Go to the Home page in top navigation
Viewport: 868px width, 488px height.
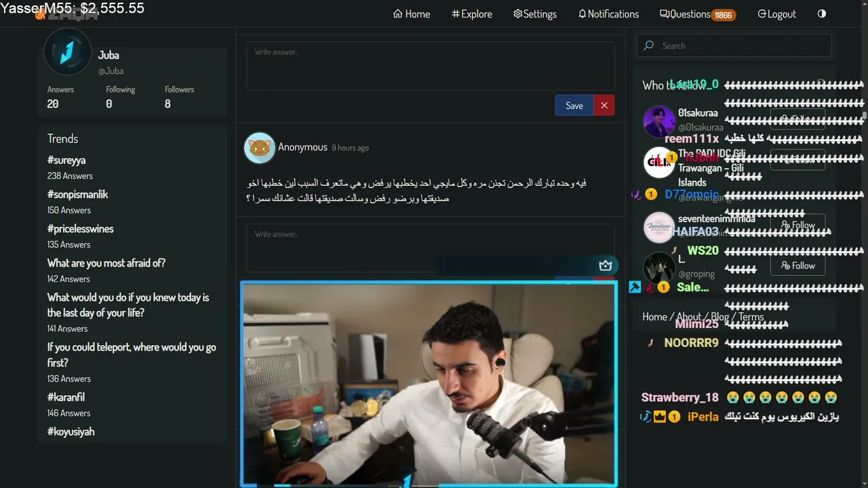click(412, 14)
